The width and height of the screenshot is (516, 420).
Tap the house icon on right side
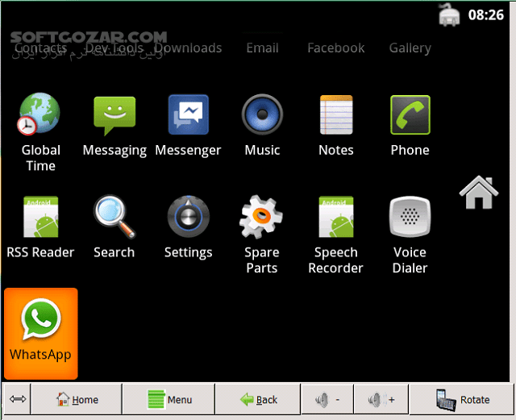pos(478,193)
